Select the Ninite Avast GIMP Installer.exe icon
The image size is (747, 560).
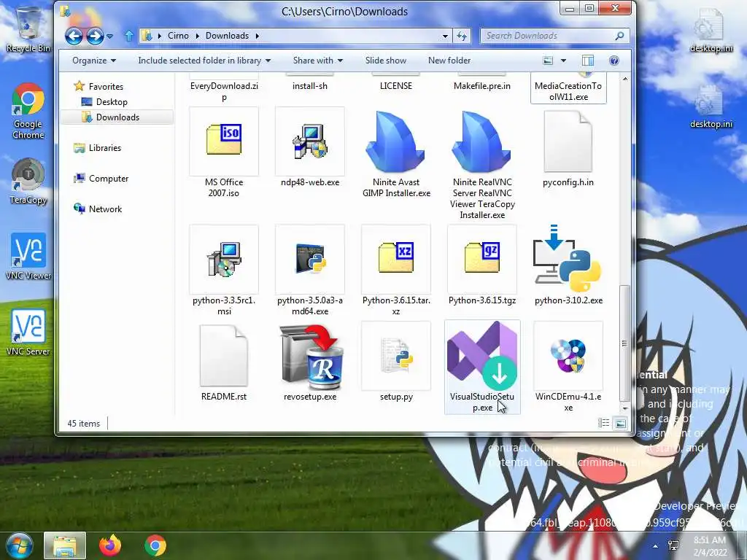click(x=395, y=141)
